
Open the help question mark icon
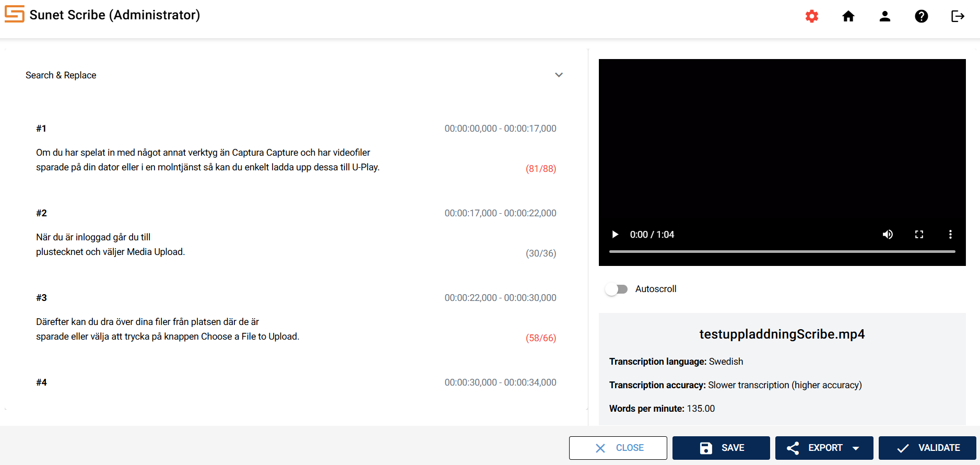coord(921,16)
